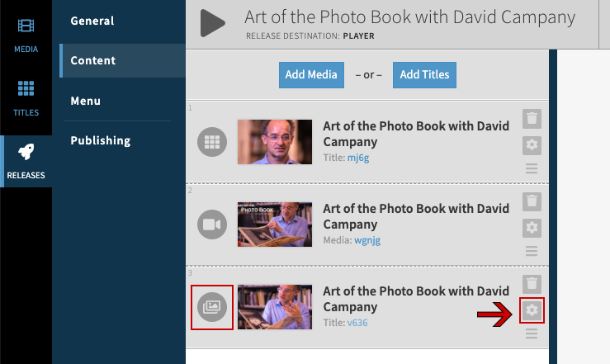Switch to the Menu tab
Viewport: 610px width, 364px height.
click(x=86, y=101)
